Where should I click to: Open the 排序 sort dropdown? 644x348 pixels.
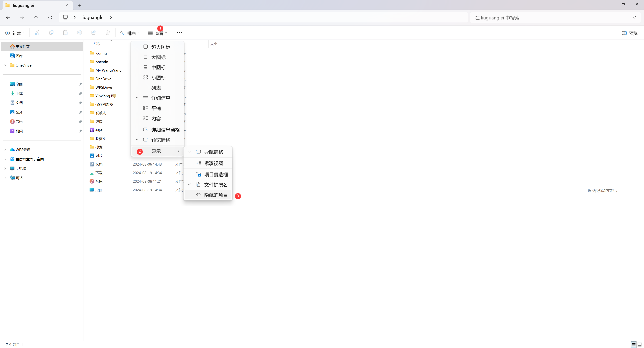coord(130,33)
